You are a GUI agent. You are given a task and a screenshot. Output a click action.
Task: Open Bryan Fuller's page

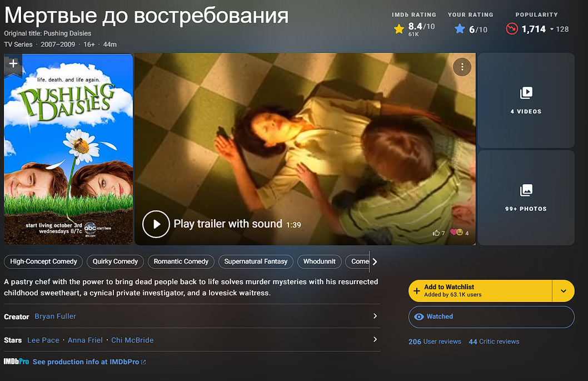click(x=56, y=316)
